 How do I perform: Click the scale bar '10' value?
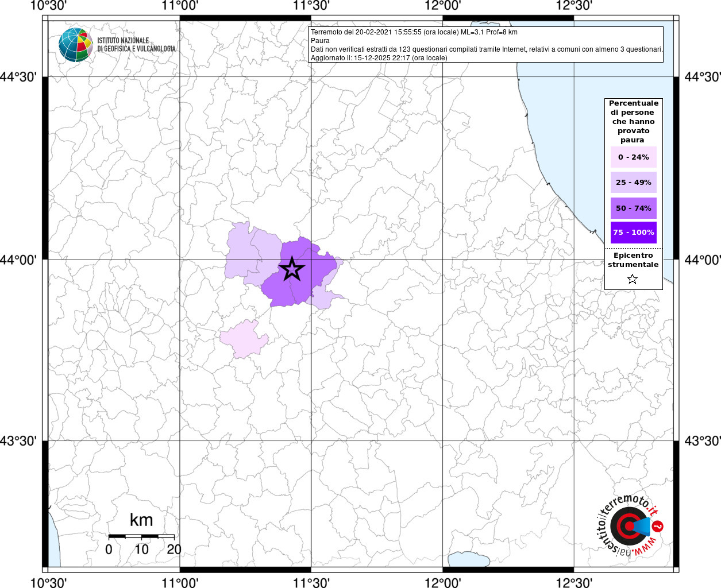pyautogui.click(x=141, y=550)
